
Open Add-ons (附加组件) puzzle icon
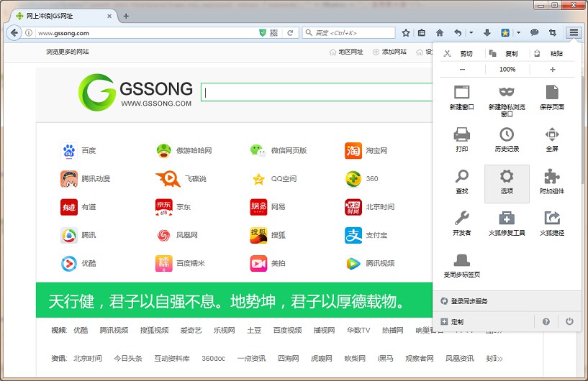click(x=551, y=182)
